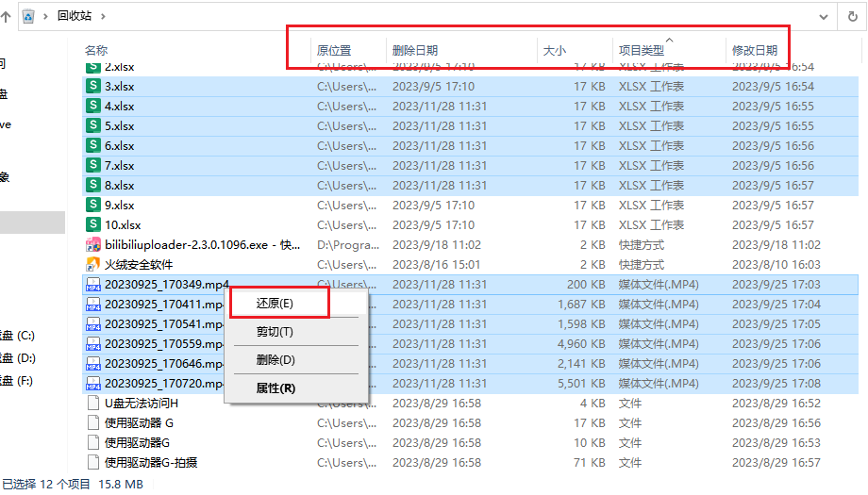Sort by 名称 column
Image resolution: width=868 pixels, height=495 pixels.
pyautogui.click(x=96, y=50)
